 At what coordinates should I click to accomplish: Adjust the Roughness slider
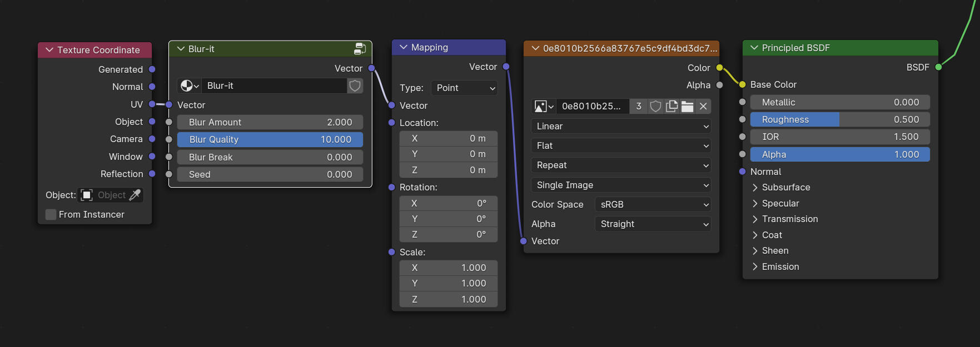click(839, 120)
